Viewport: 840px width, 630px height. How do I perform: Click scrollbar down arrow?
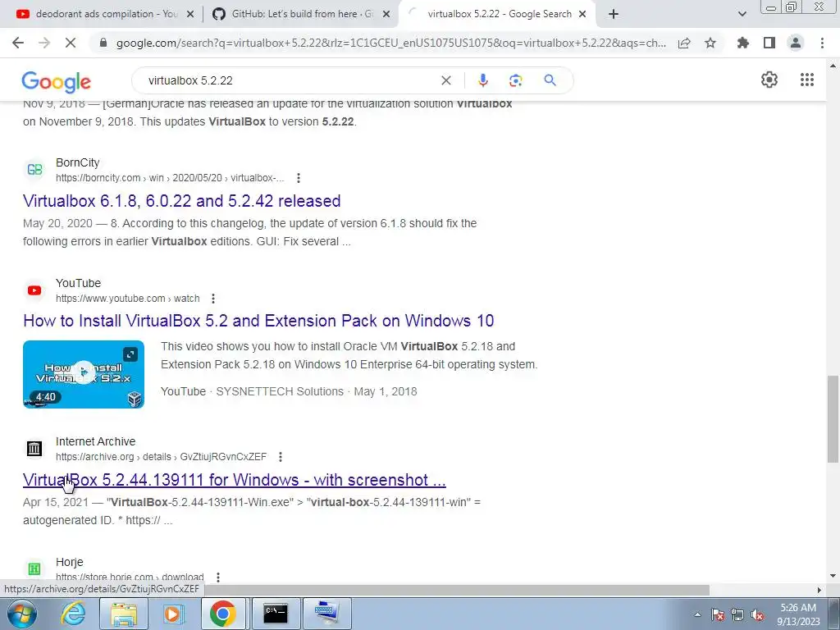coord(833,577)
